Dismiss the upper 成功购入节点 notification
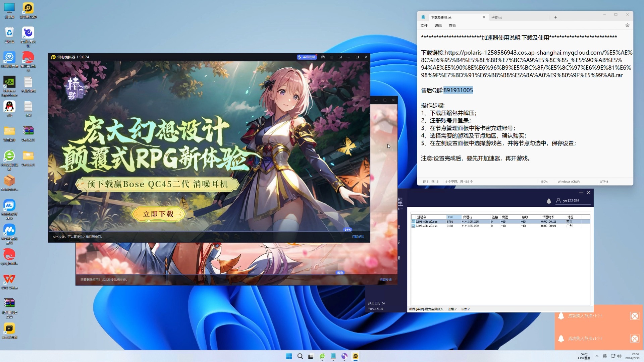The width and height of the screenshot is (644, 362). pos(635,316)
